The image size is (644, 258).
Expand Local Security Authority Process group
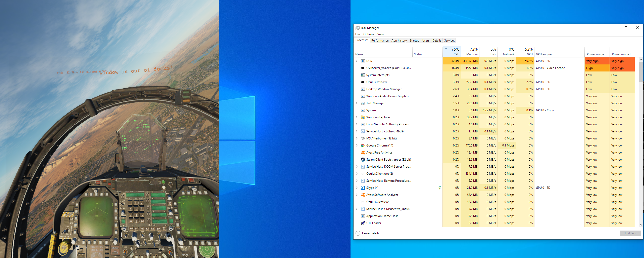click(x=357, y=124)
